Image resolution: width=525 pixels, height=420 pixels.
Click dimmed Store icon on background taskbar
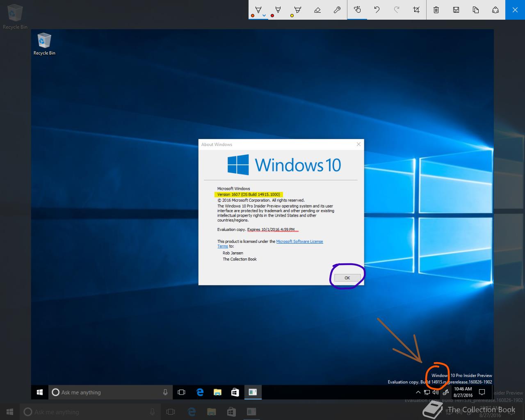(231, 412)
